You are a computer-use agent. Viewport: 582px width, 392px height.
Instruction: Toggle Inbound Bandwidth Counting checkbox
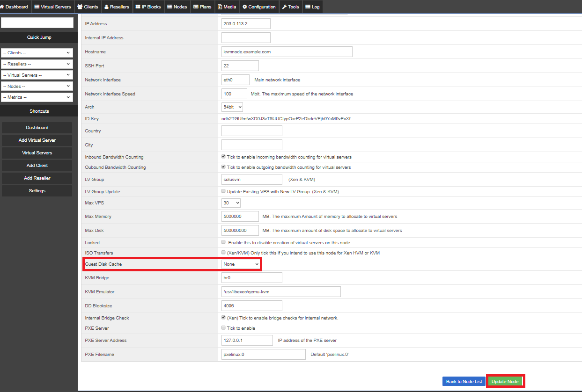(x=223, y=157)
